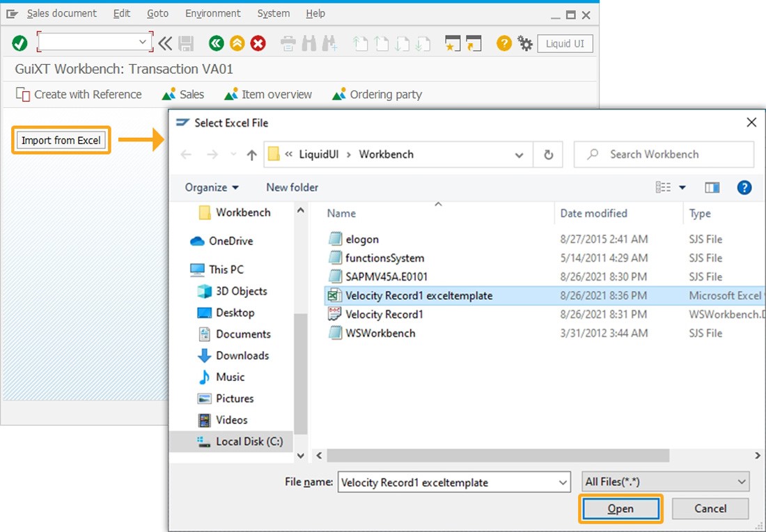This screenshot has height=532, width=766.
Task: Open the System menu
Action: (273, 14)
